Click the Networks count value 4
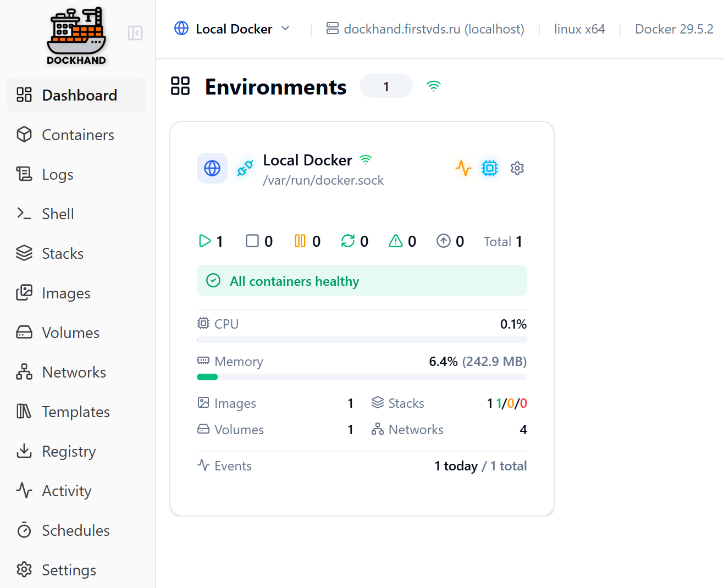The height and width of the screenshot is (588, 724). click(x=523, y=430)
